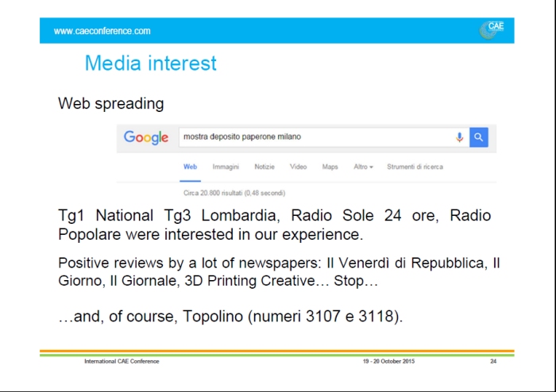
Task: Open the Maps tab
Action: (x=330, y=167)
